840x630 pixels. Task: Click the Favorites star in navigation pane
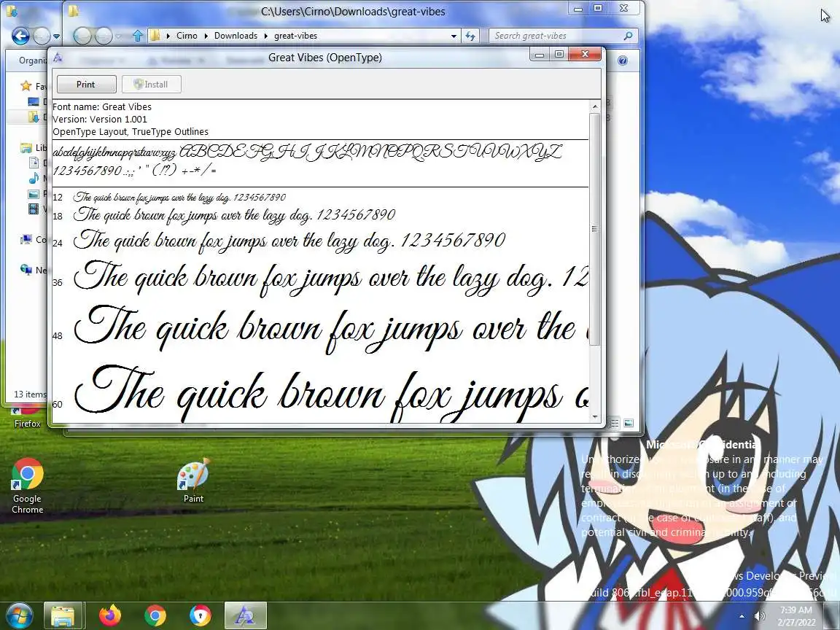(26, 86)
